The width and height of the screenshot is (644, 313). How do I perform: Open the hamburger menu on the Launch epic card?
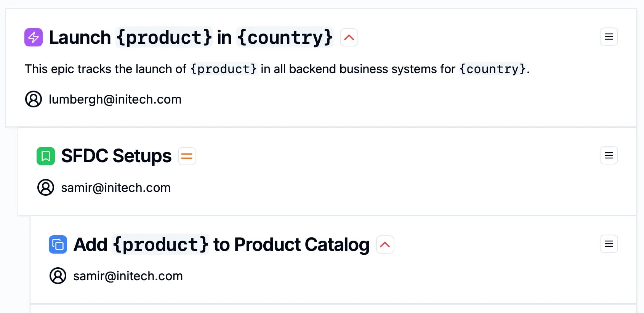(609, 37)
